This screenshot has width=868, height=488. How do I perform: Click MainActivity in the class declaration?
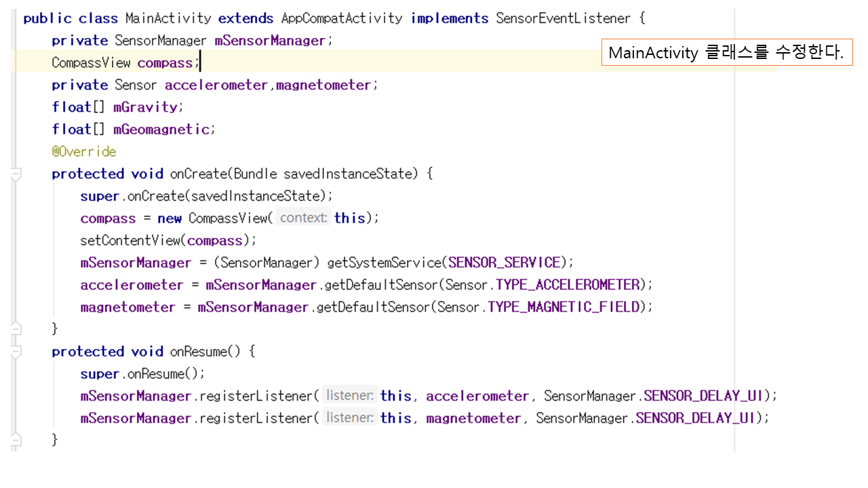[x=168, y=18]
